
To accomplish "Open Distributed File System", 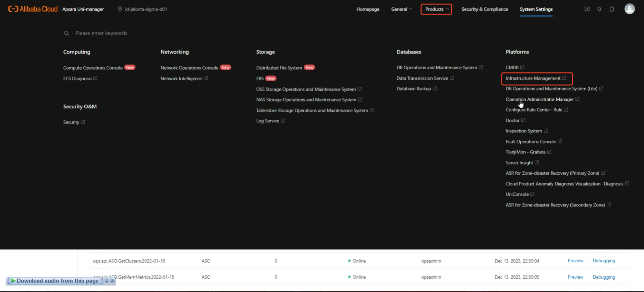I will click(x=279, y=68).
